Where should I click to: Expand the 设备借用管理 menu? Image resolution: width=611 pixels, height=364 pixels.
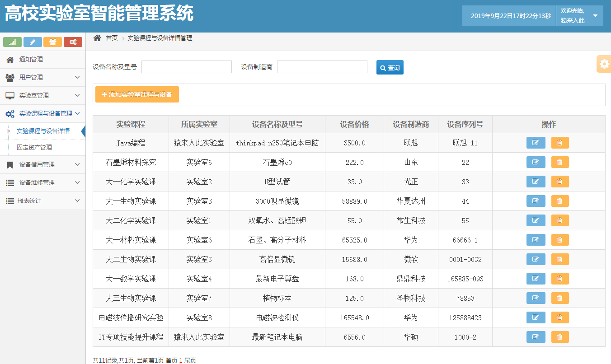(x=42, y=164)
